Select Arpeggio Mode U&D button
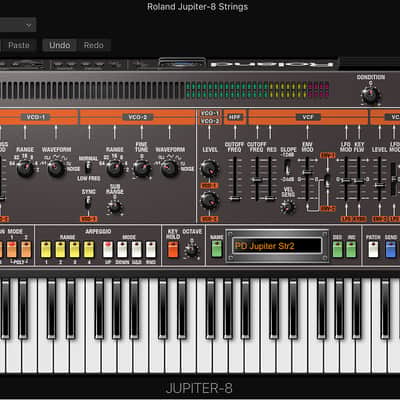The width and height of the screenshot is (400, 400). click(137, 250)
